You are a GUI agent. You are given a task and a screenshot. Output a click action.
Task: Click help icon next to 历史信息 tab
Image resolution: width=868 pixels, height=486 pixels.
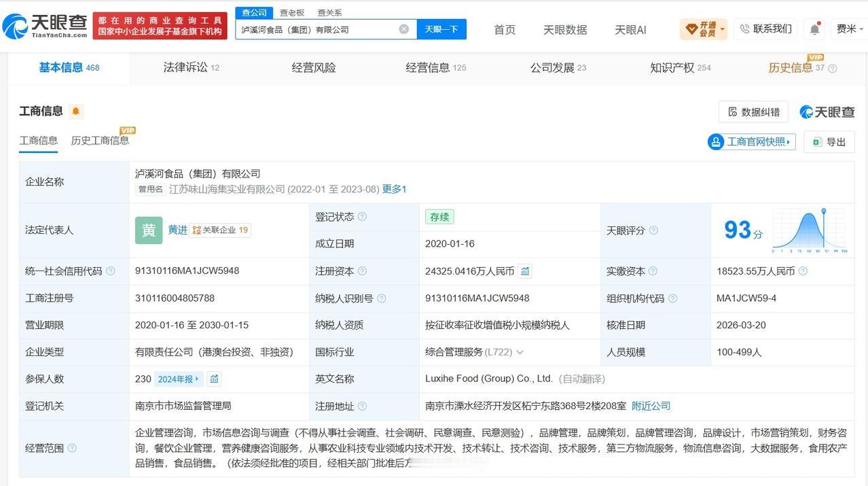coord(833,68)
